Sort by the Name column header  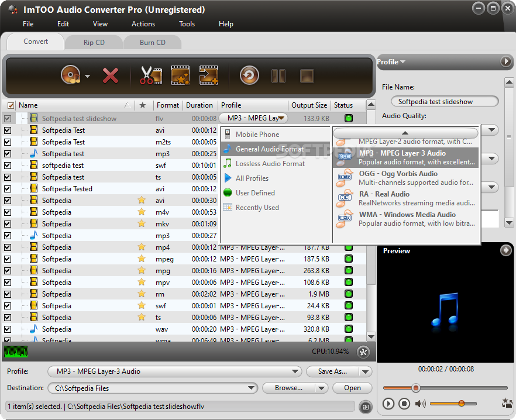click(75, 105)
